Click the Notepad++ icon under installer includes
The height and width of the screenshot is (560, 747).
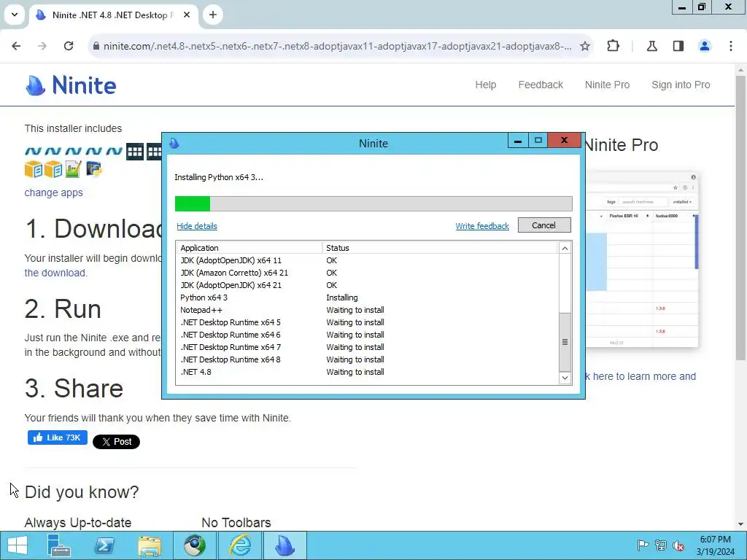(x=74, y=169)
